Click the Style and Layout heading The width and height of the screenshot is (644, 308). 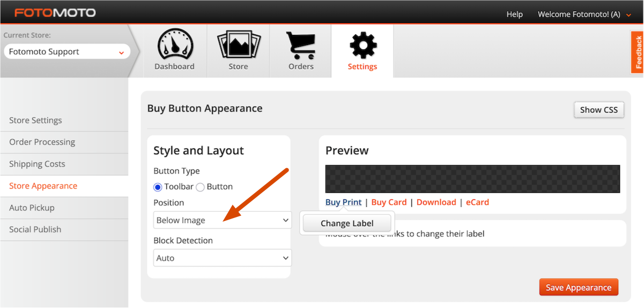198,151
